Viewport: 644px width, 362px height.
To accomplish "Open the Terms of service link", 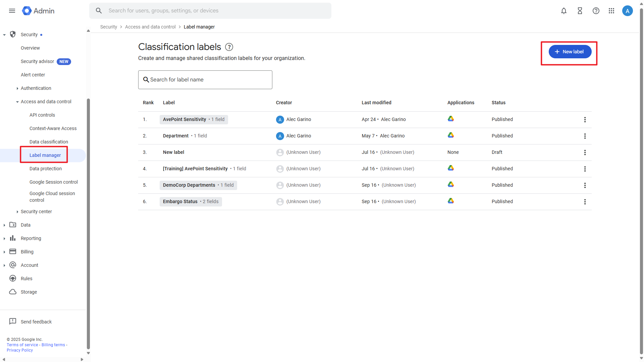I will 22,345.
